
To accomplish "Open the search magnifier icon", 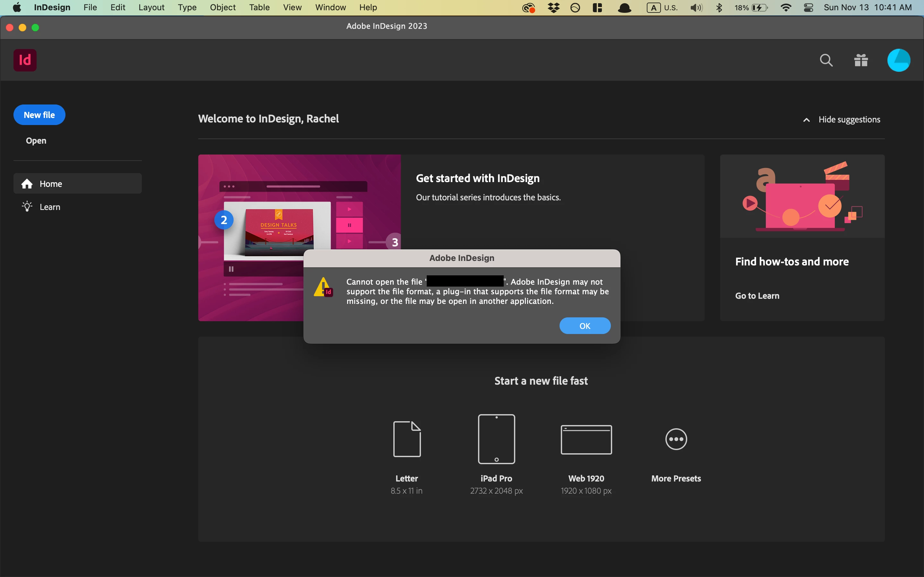I will click(x=826, y=60).
